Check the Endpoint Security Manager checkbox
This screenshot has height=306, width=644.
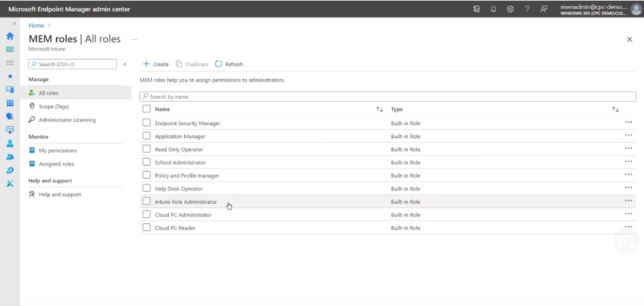[x=147, y=123]
